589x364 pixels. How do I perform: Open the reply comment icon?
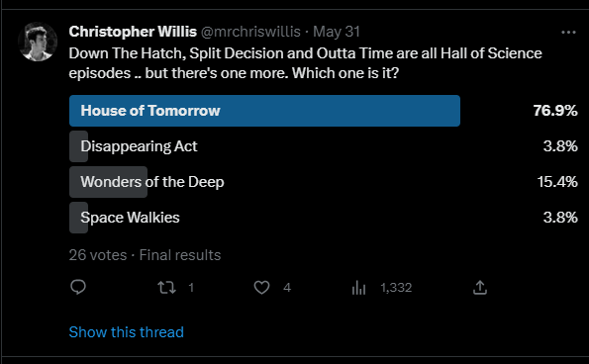point(78,288)
